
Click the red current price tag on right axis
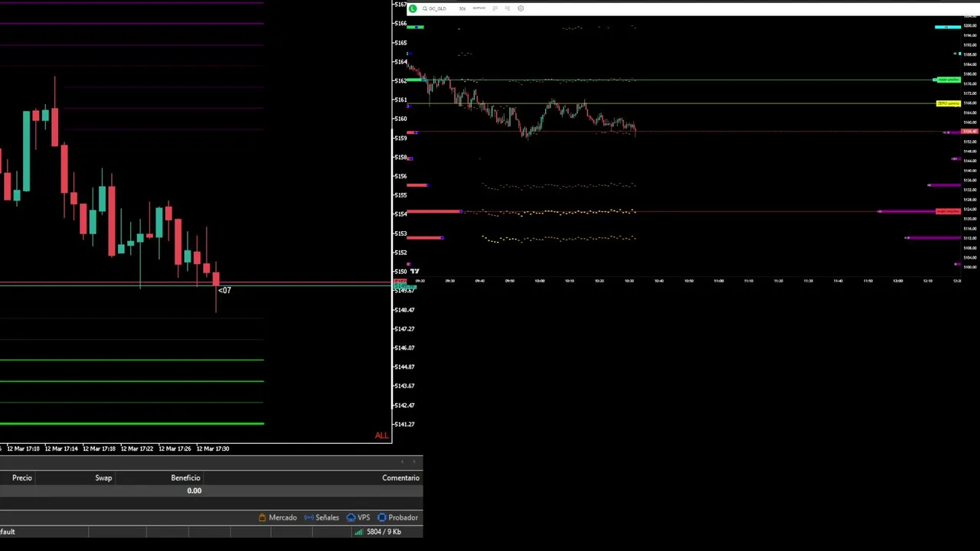tap(970, 132)
